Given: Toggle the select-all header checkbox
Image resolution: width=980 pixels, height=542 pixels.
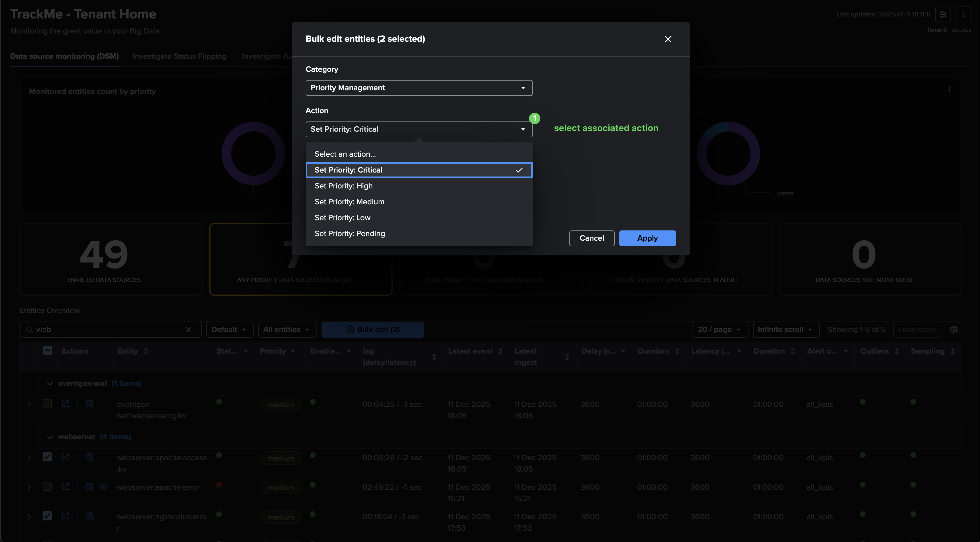Looking at the screenshot, I should pyautogui.click(x=47, y=350).
